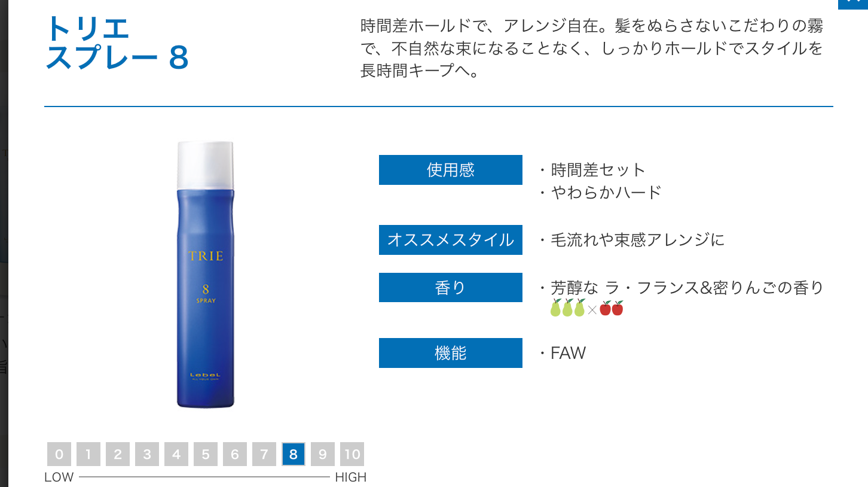Select hold level 5 box

tap(206, 455)
